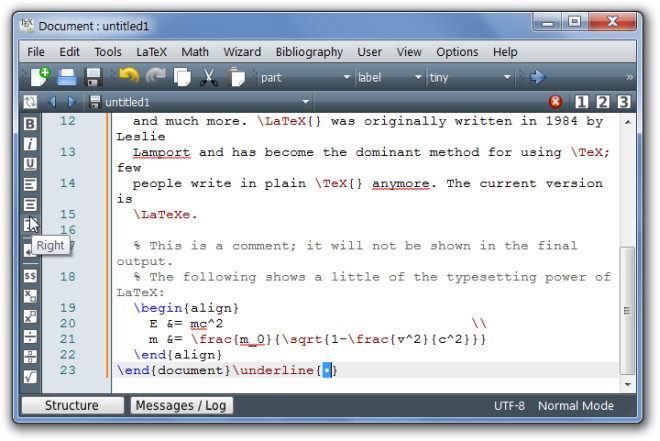The image size is (660, 441).
Task: Insert math mode with the $$ icon
Action: (30, 276)
